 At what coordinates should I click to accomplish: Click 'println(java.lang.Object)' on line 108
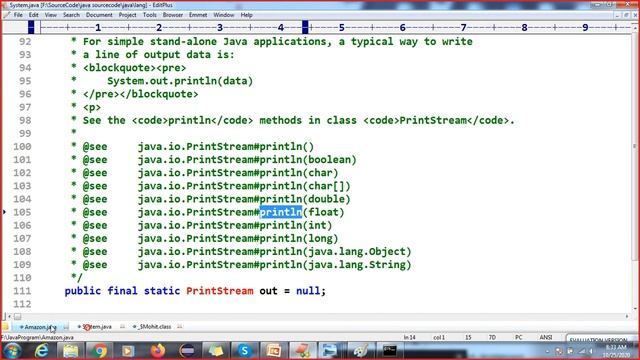335,251
